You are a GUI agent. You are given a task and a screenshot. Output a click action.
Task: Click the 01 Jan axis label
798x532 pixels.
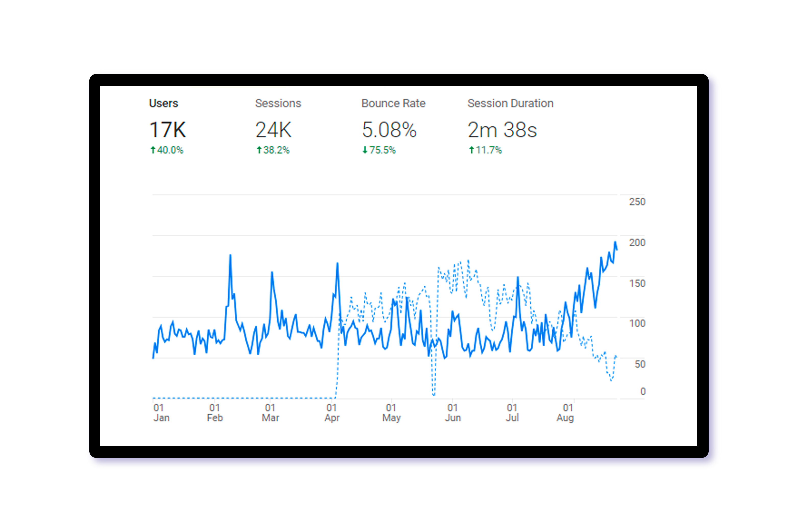tap(161, 413)
